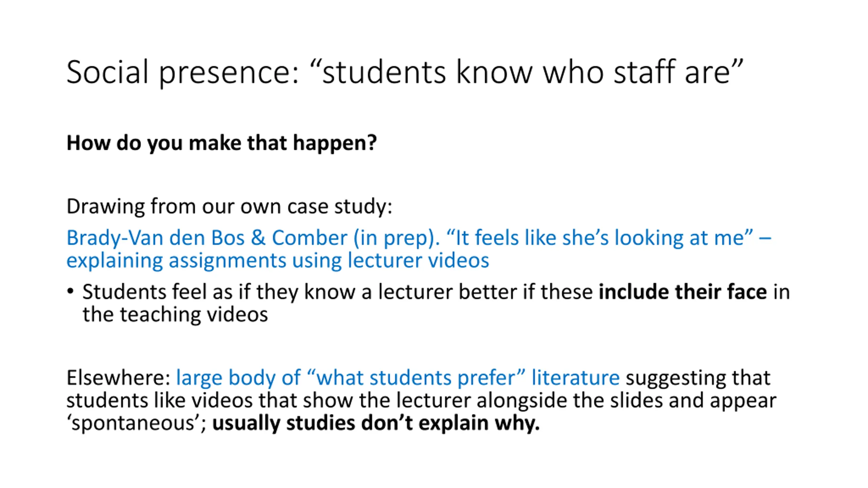Select the slide title "Social presence"
Screen dimensions: 868x488
tap(183, 72)
